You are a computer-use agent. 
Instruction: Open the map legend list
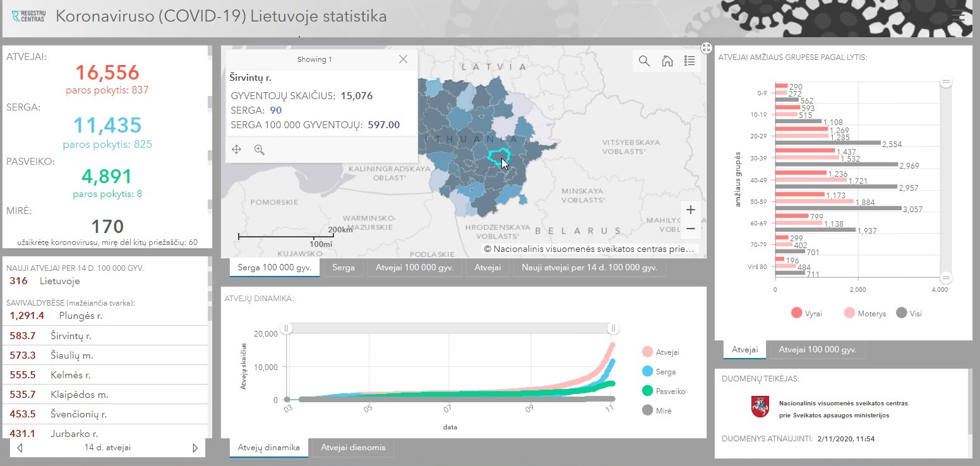[x=690, y=61]
